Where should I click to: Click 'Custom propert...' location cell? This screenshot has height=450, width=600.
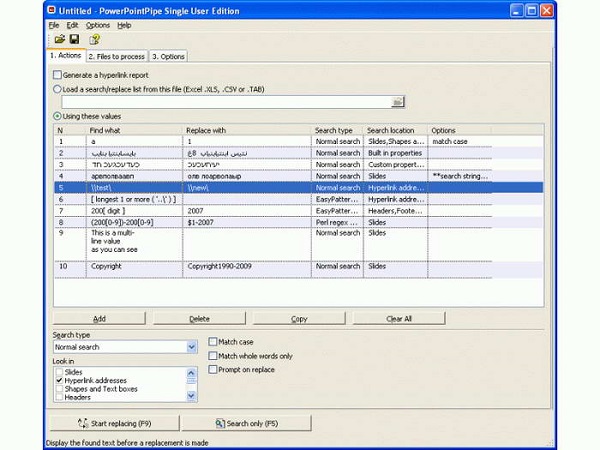[x=396, y=165]
